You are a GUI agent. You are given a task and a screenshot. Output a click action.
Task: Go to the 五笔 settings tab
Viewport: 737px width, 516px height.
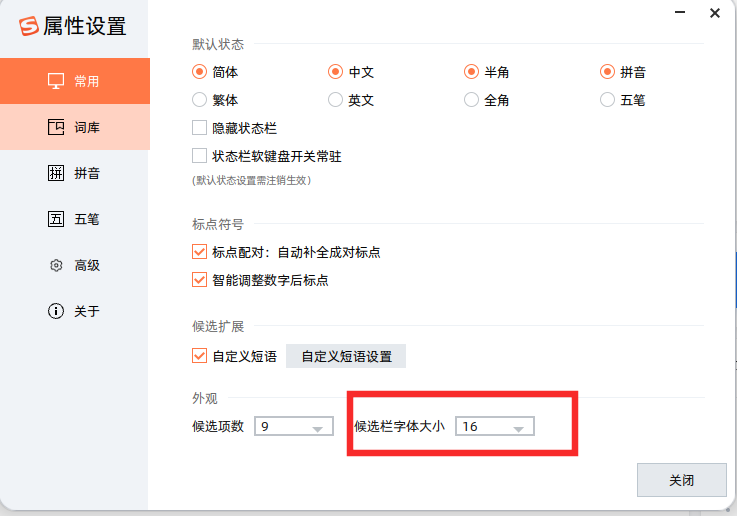click(x=75, y=219)
